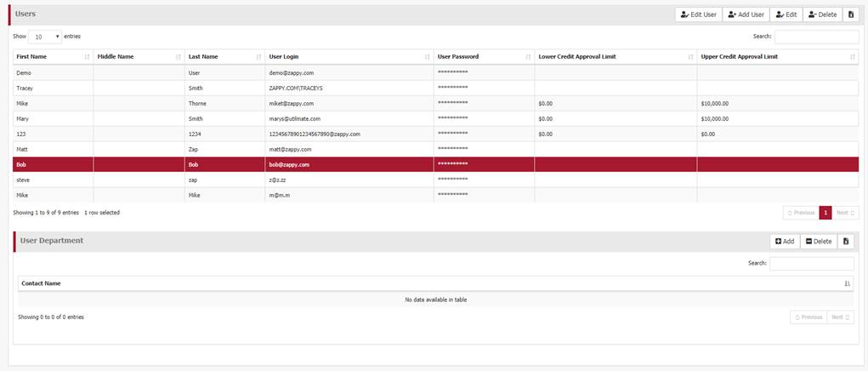868x371 pixels.
Task: Sort by Last Name column sort icon
Action: click(x=258, y=57)
